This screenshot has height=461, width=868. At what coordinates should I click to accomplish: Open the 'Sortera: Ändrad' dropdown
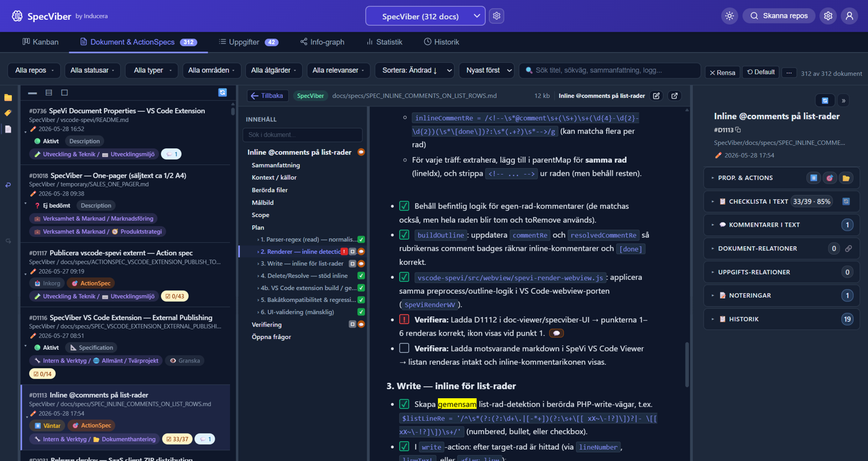pyautogui.click(x=415, y=71)
